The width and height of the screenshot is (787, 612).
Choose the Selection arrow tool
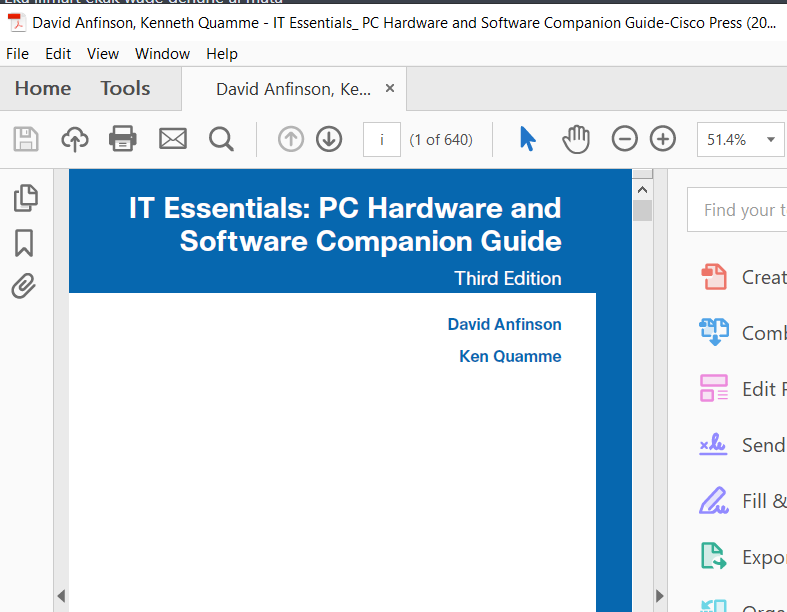[527, 139]
